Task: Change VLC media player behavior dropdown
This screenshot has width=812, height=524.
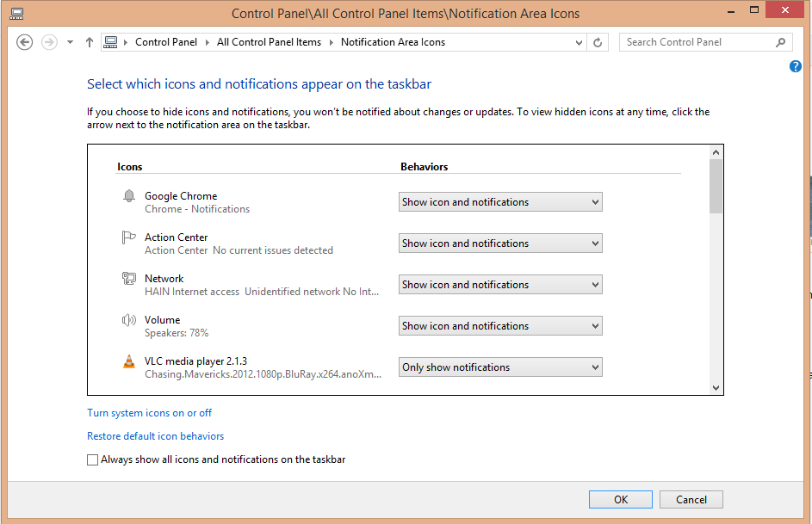Action: pyautogui.click(x=500, y=367)
